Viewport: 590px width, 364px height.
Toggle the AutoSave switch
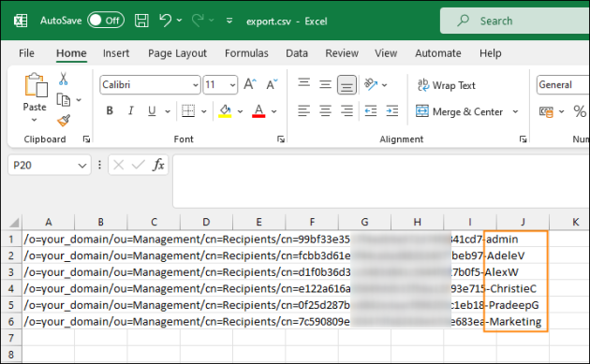(x=106, y=21)
